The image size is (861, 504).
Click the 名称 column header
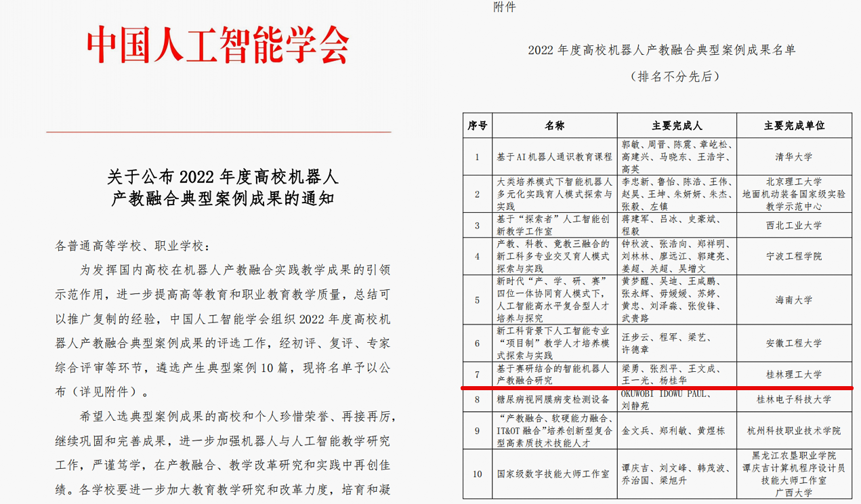tap(554, 125)
